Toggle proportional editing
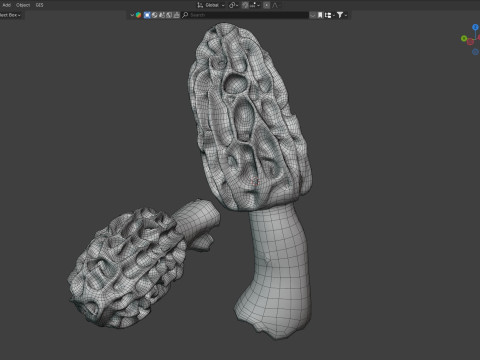 coord(266,5)
